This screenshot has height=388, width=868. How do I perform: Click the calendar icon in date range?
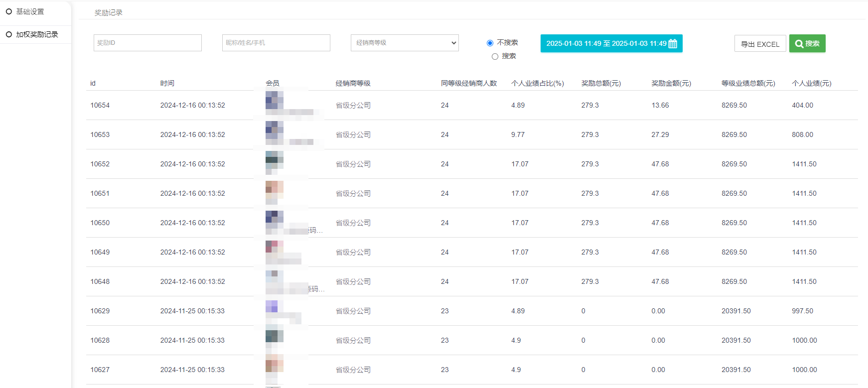(x=673, y=44)
